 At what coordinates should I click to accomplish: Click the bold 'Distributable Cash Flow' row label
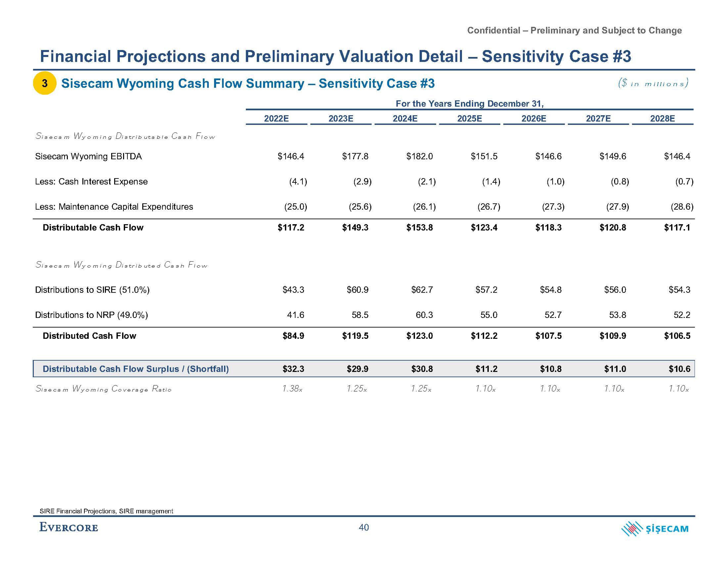93,228
